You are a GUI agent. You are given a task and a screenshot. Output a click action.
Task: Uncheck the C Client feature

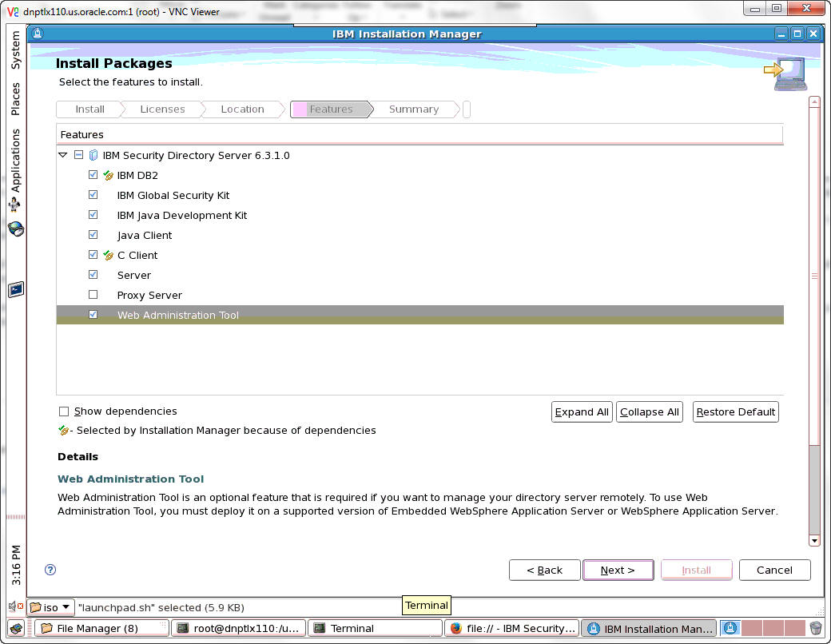point(93,254)
